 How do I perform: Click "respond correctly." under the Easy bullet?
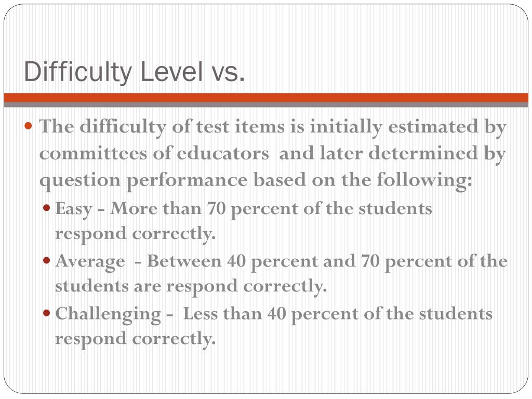tap(135, 234)
